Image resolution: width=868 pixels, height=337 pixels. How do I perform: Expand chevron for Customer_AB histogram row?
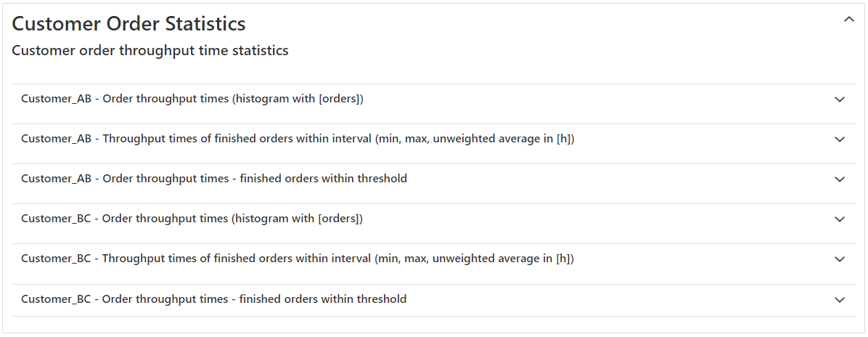pyautogui.click(x=840, y=100)
